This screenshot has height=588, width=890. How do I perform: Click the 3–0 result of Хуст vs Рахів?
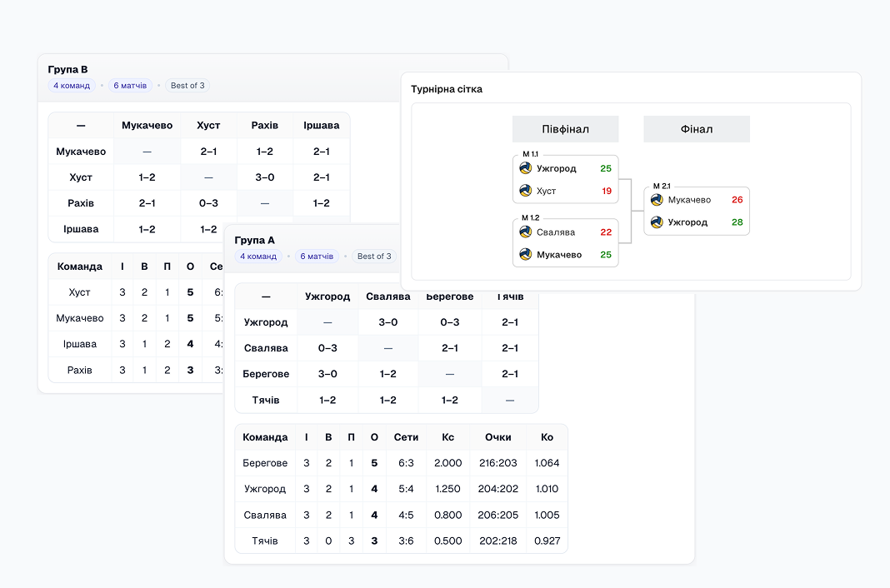click(264, 177)
